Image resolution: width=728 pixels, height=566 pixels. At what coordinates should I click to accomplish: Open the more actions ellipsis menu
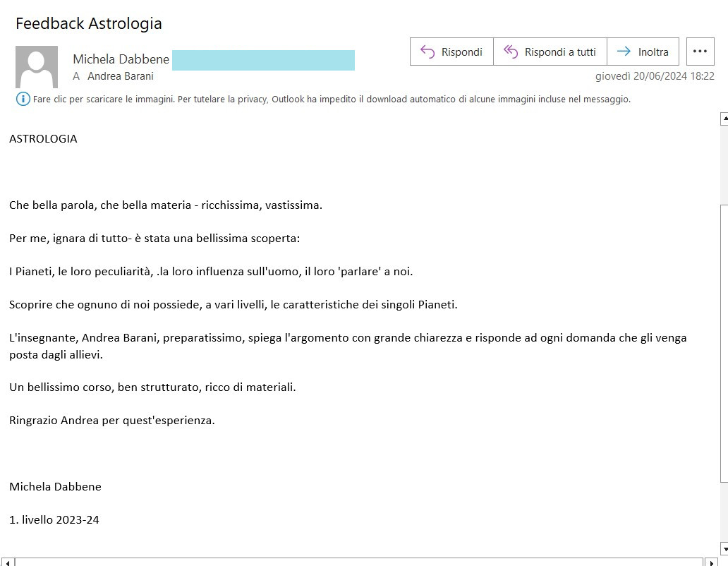coord(700,52)
